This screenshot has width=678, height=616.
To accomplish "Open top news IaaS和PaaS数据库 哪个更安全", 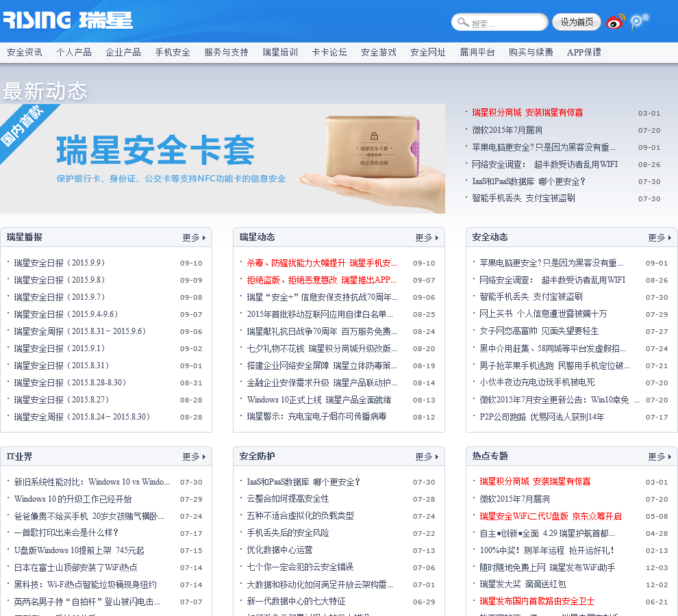I will tap(529, 181).
